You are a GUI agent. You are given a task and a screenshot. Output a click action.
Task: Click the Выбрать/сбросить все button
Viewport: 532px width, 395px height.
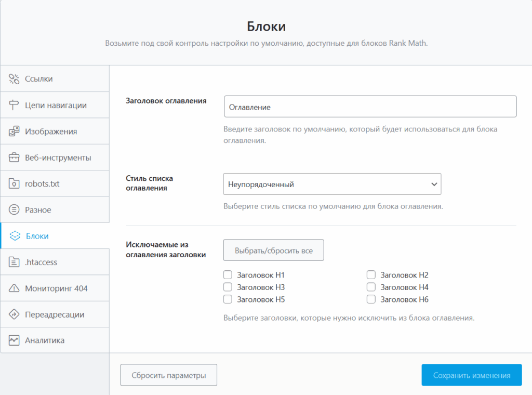coord(273,251)
